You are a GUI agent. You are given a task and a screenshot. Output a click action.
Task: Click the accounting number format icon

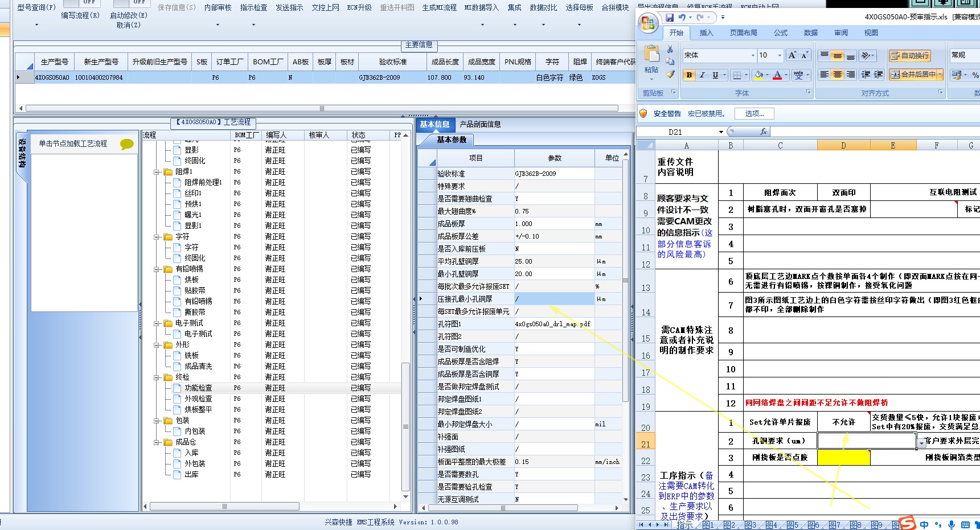957,75
